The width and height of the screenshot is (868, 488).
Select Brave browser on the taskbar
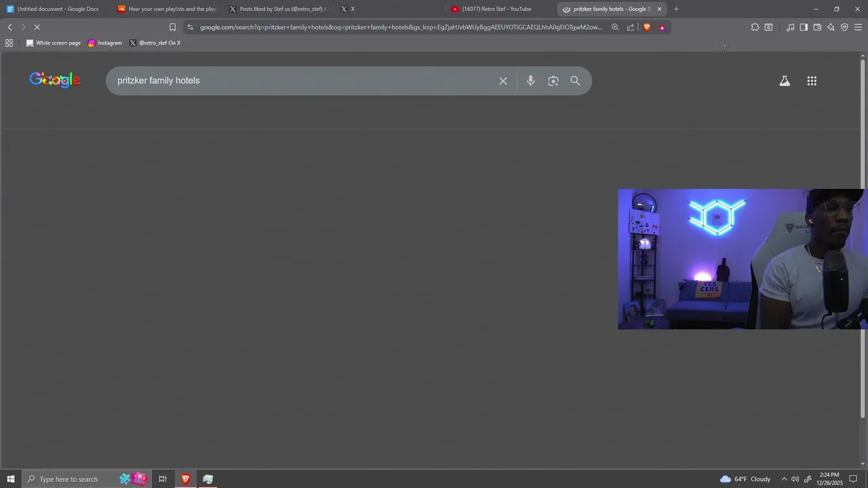pos(185,479)
